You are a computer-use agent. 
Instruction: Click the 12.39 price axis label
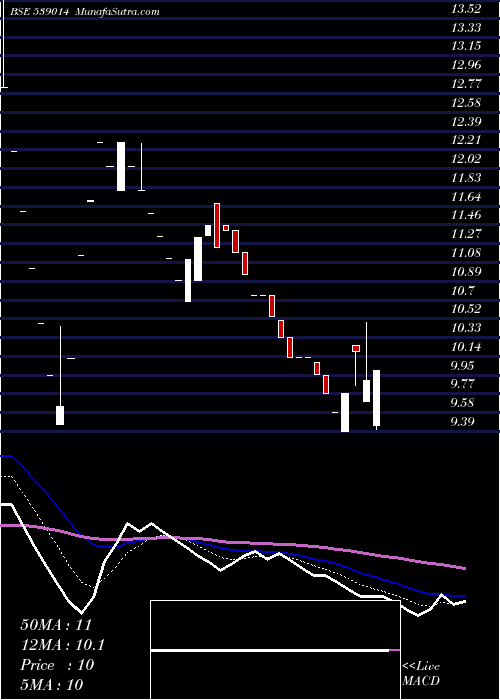466,122
